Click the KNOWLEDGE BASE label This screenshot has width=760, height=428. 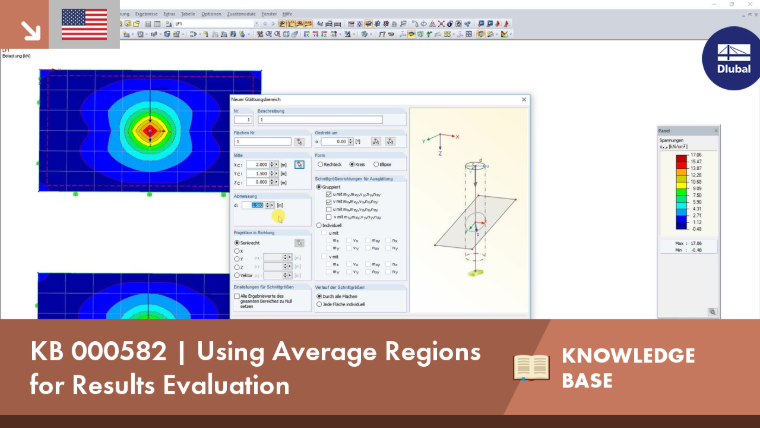(628, 368)
